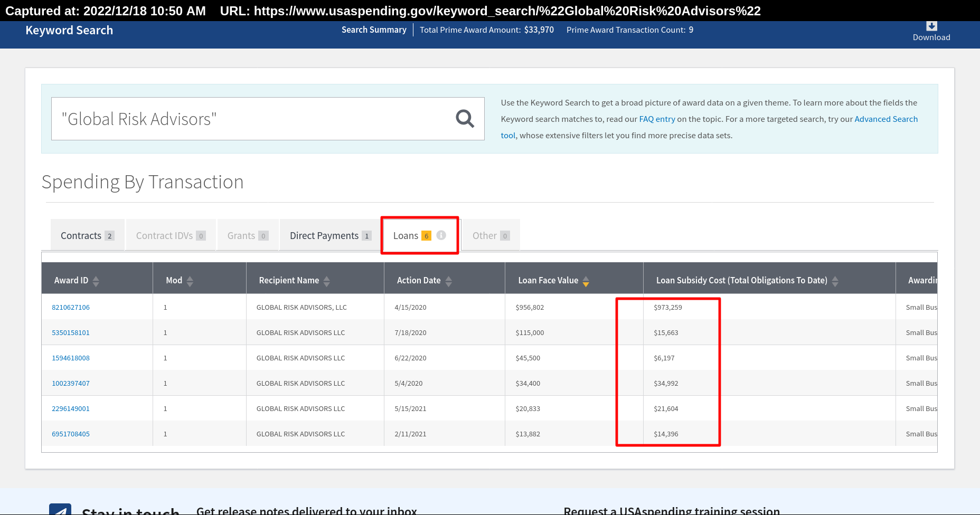Click subsidy cost $34,992

point(666,383)
